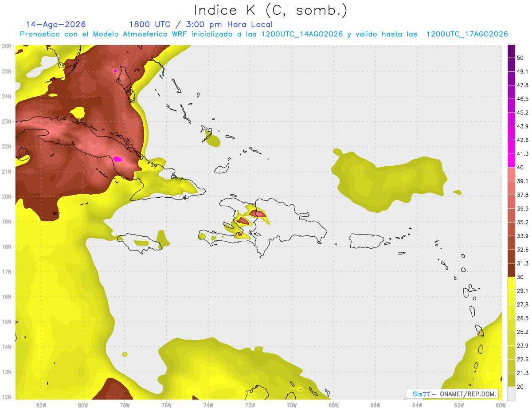The image size is (532, 411).
Task: Click the '74W' longitude label
Action: [208, 405]
